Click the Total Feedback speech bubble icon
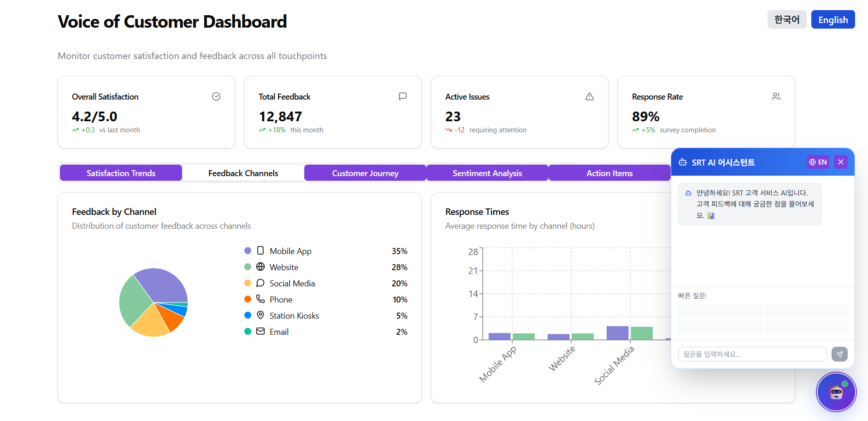The width and height of the screenshot is (868, 421). click(x=402, y=96)
